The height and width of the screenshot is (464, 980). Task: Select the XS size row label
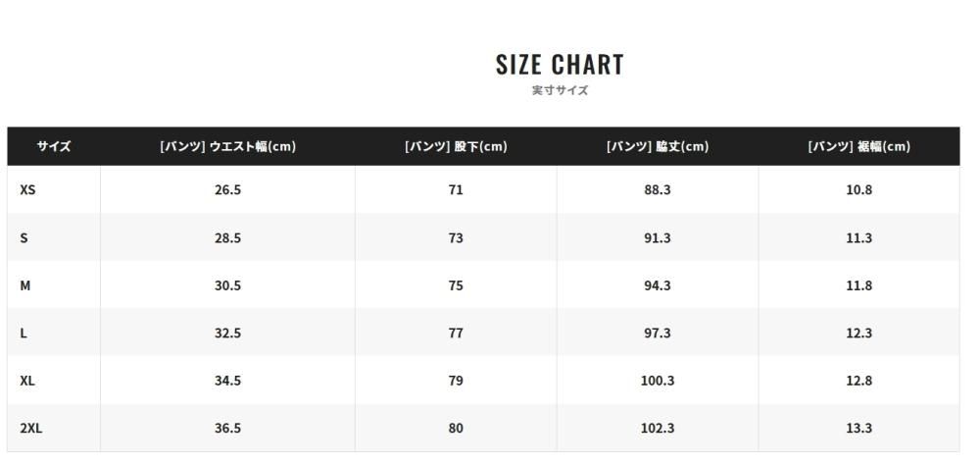tap(27, 190)
